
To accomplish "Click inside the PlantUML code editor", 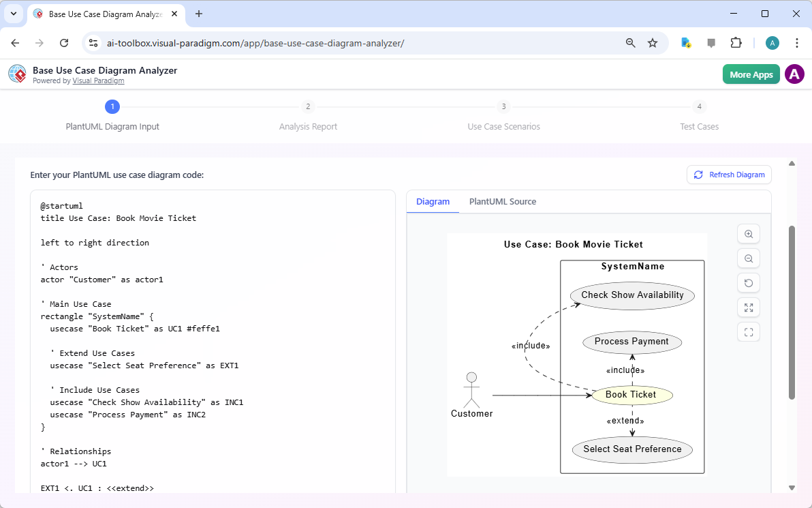I will point(204,341).
